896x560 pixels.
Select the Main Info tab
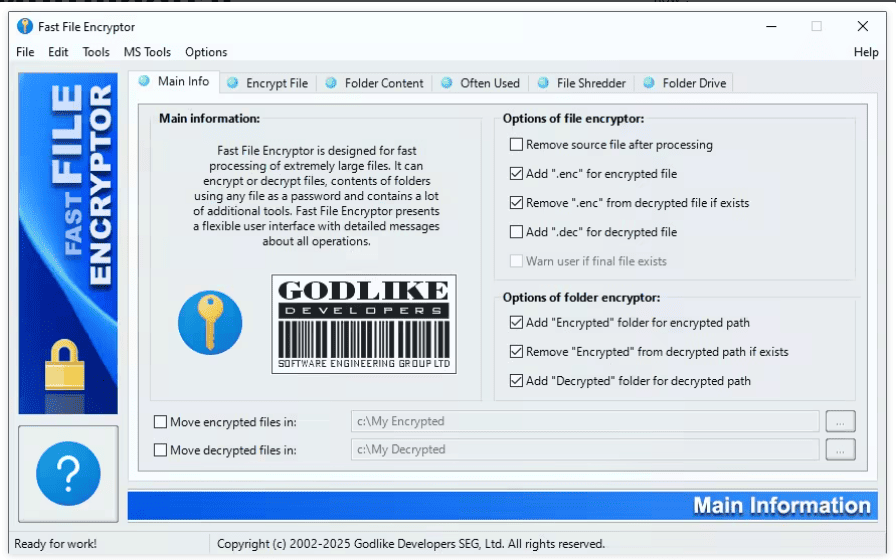coord(174,81)
